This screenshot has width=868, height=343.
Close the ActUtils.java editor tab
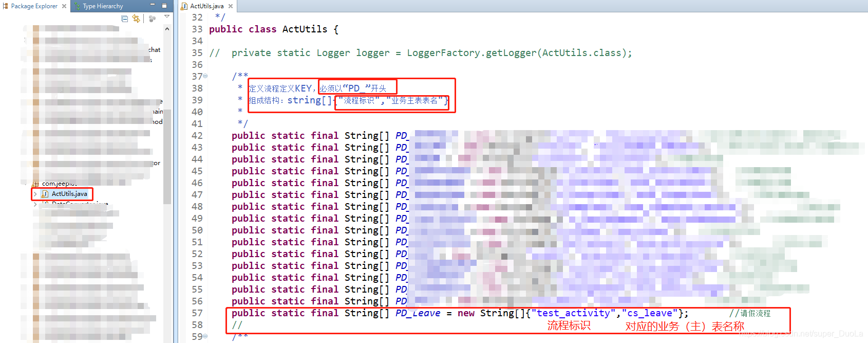point(231,6)
